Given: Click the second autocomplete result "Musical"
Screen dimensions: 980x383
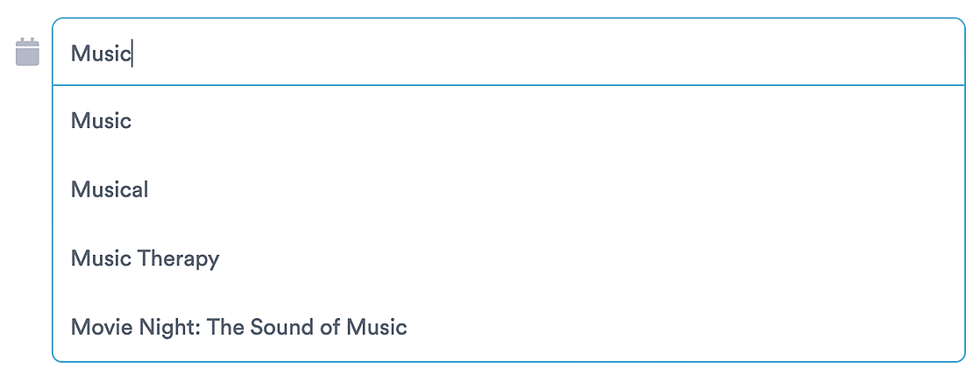Looking at the screenshot, I should 110,189.
